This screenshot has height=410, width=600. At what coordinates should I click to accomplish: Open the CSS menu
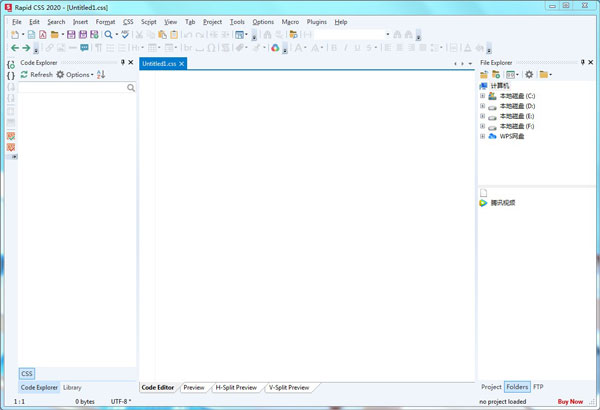tap(128, 22)
